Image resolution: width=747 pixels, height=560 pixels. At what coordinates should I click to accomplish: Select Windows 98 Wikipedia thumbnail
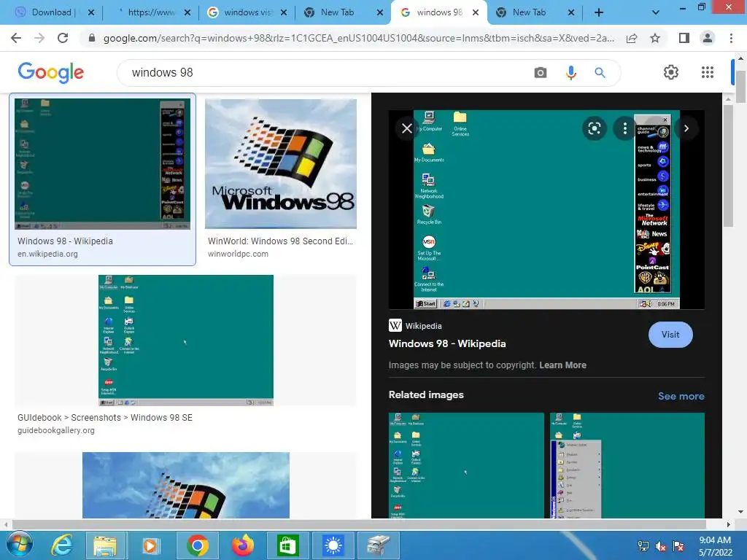(x=102, y=164)
